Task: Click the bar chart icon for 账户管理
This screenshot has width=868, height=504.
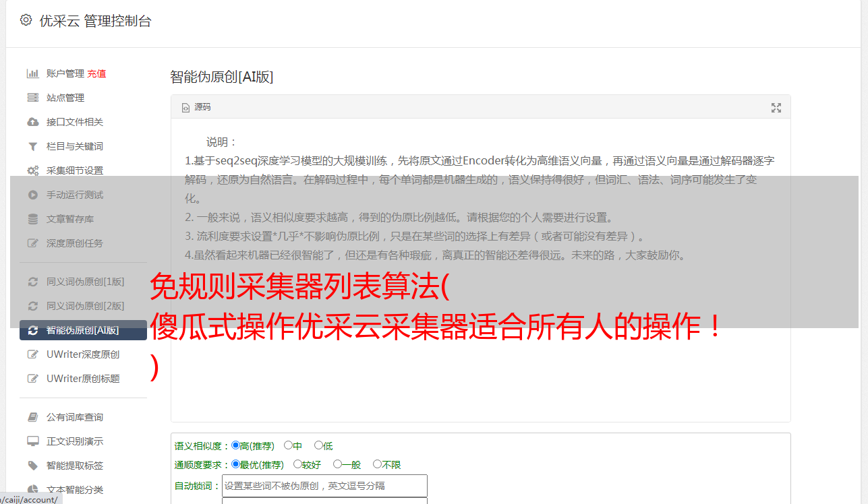Action: (32, 73)
